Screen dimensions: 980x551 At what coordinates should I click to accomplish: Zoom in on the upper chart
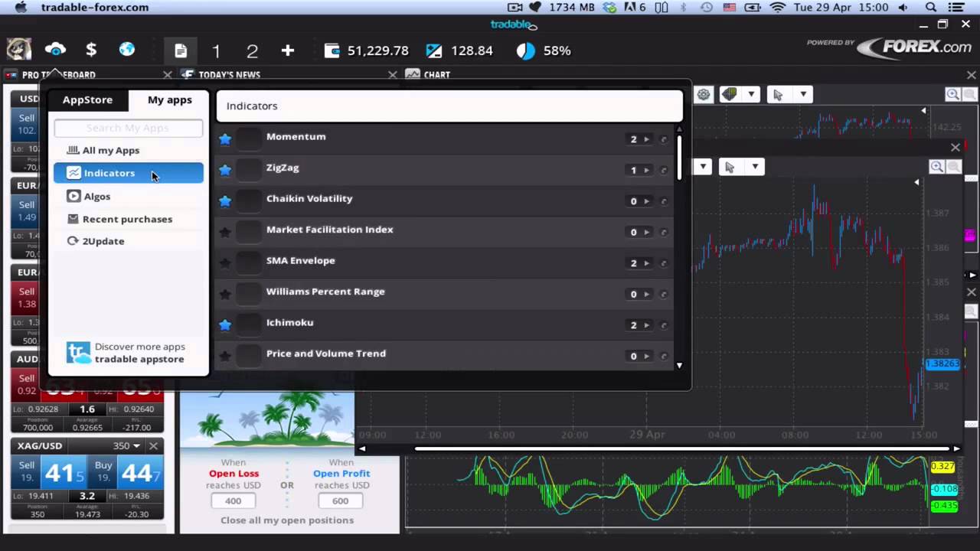(x=952, y=94)
